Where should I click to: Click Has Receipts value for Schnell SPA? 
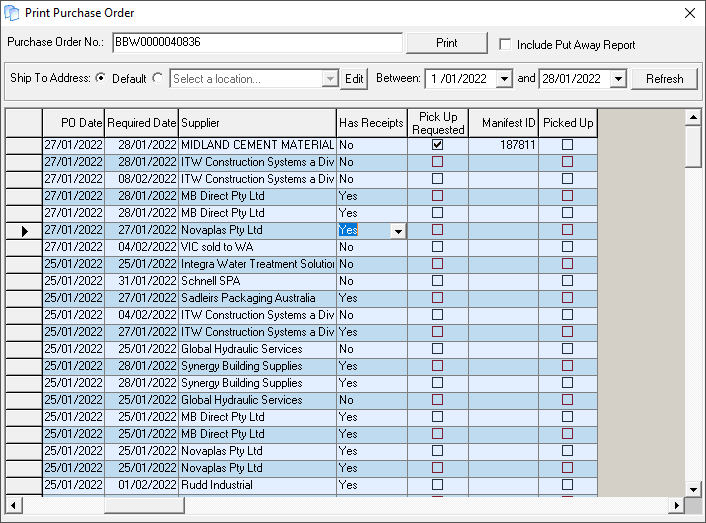click(372, 281)
